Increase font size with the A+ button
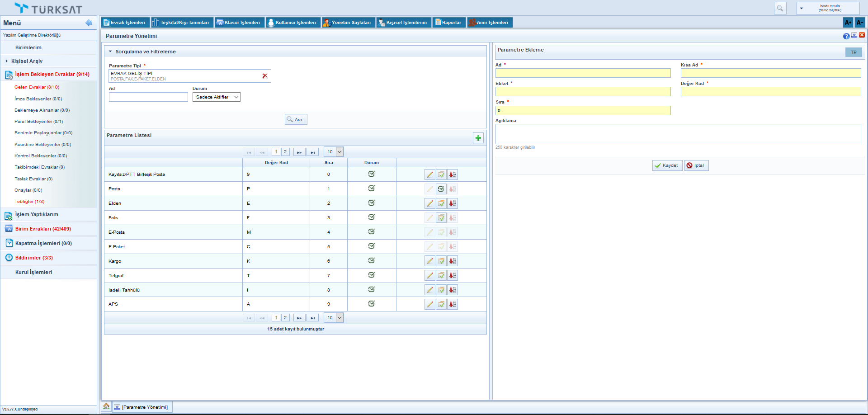The image size is (868, 415). point(848,23)
